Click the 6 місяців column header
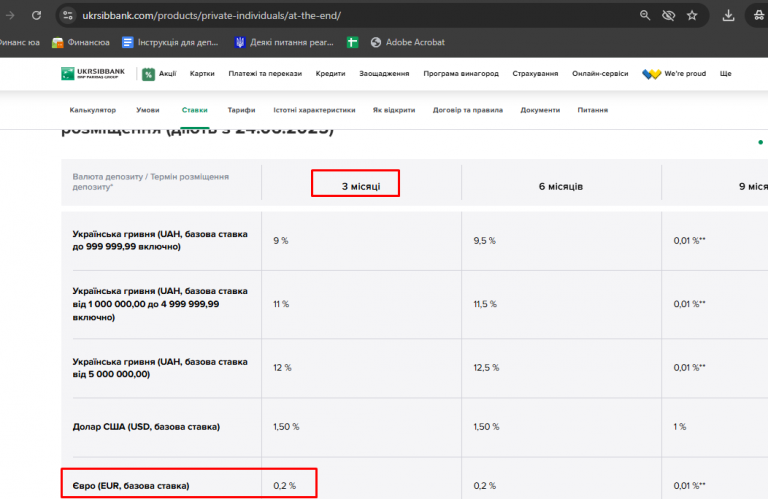Screen dimensions: 768x499 pos(561,187)
